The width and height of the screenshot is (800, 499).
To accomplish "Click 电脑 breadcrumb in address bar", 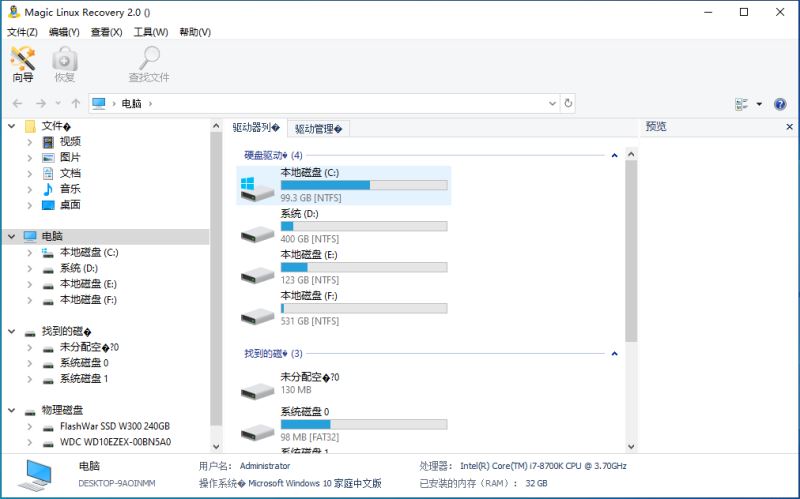I will click(x=131, y=104).
